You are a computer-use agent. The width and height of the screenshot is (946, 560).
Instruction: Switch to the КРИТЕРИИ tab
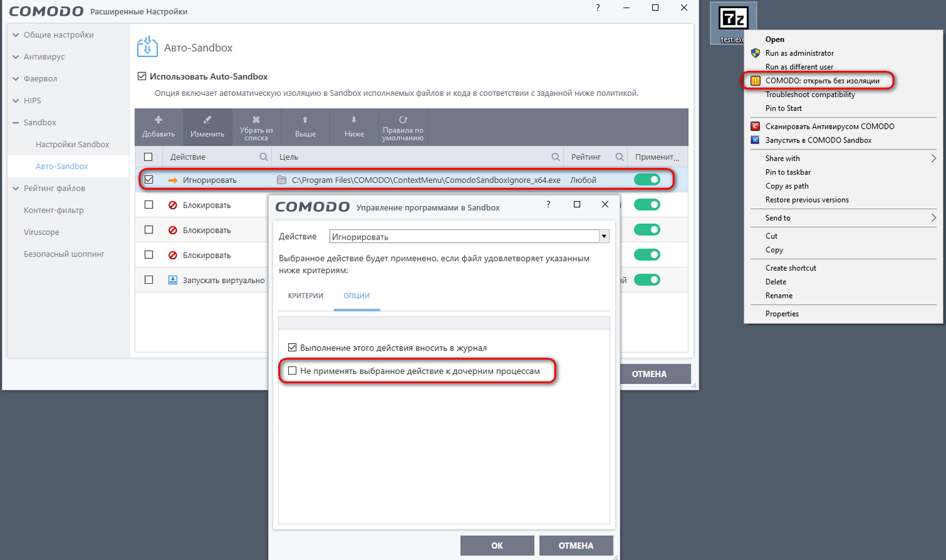pyautogui.click(x=306, y=296)
